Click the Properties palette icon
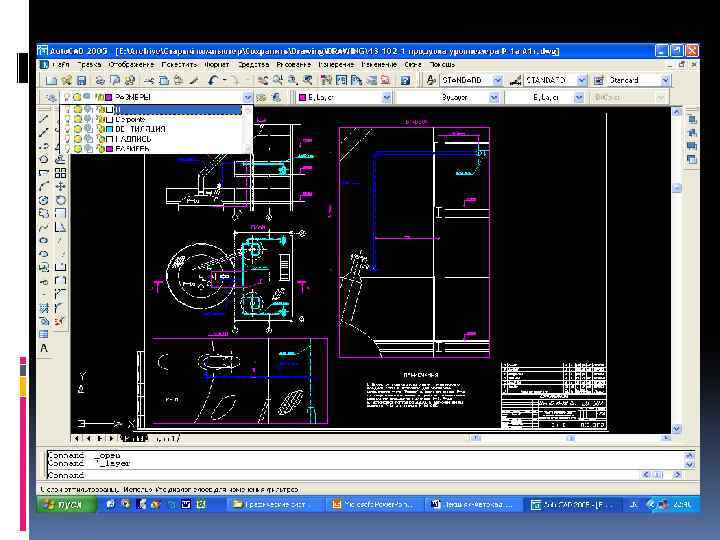720x540 pixels. coord(326,81)
